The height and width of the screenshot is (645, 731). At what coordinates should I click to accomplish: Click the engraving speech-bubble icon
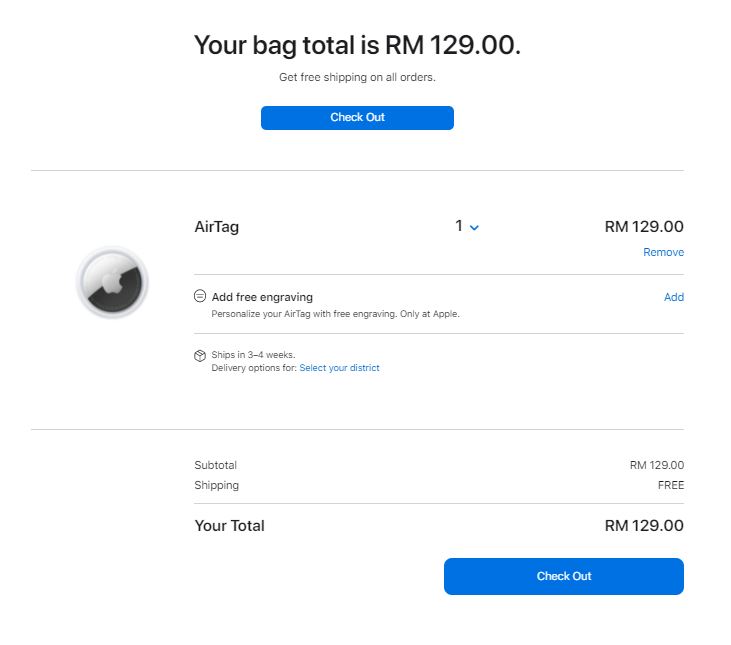200,297
